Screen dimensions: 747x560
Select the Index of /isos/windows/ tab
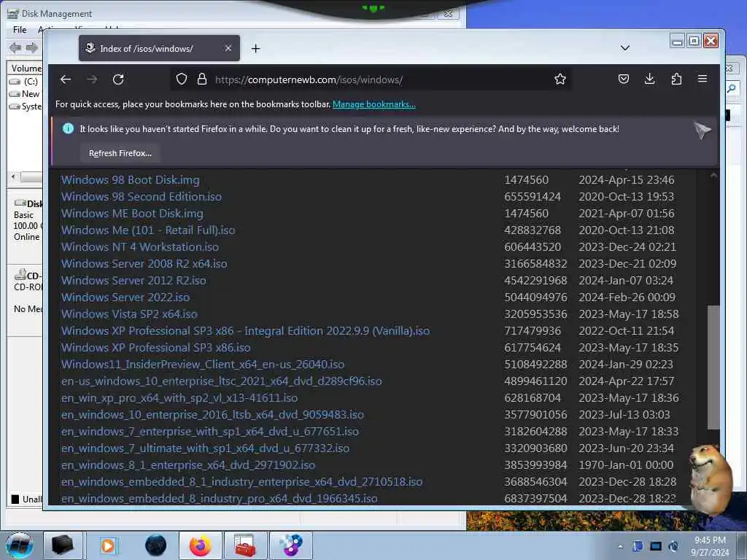click(x=159, y=48)
